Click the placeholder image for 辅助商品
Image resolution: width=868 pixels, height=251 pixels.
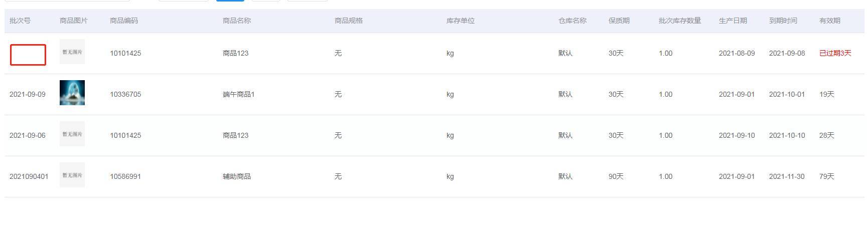click(72, 175)
